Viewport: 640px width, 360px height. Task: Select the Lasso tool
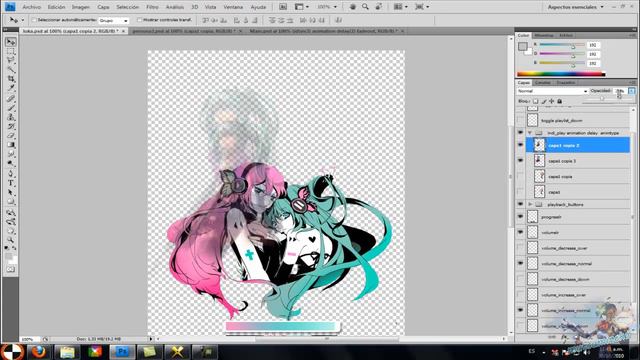pyautogui.click(x=11, y=60)
